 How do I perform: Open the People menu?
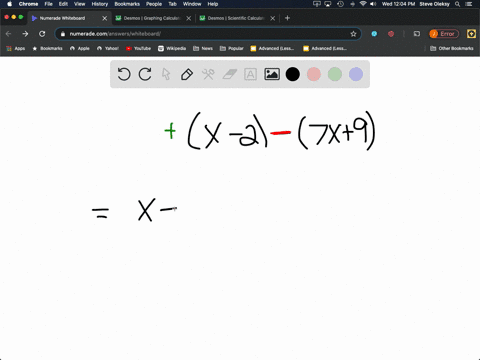(154, 4)
